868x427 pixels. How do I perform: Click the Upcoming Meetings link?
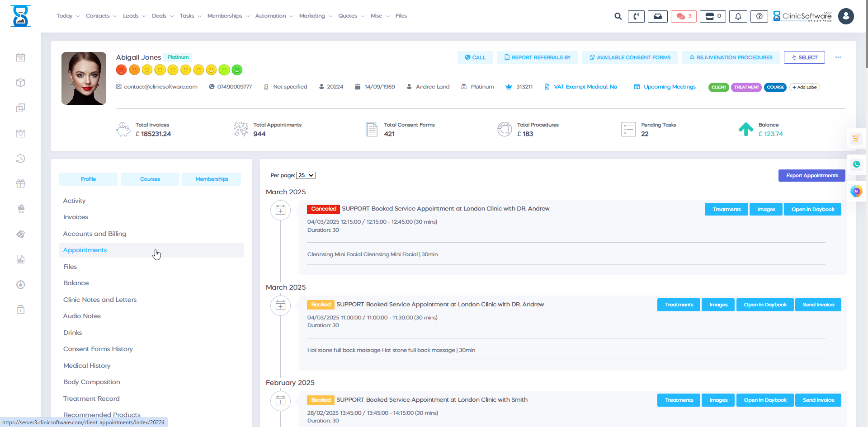point(669,87)
